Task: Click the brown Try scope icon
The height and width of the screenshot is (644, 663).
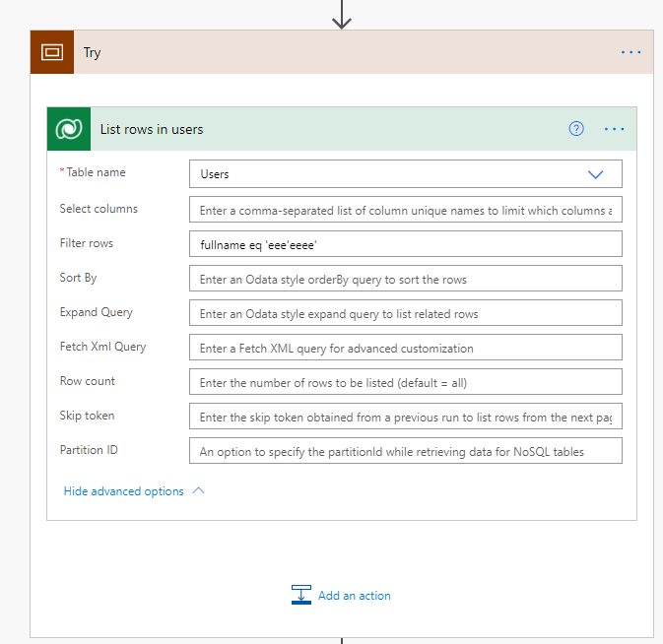Action: tap(52, 52)
